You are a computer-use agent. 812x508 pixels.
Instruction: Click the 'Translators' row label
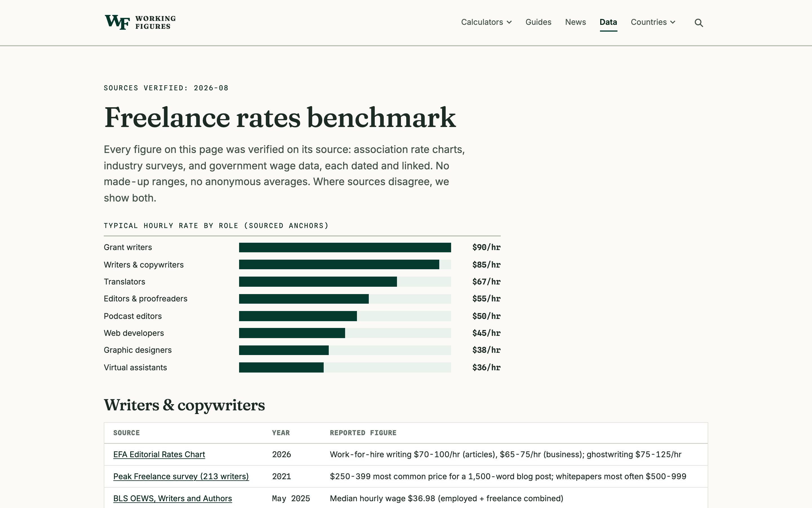coord(125,282)
